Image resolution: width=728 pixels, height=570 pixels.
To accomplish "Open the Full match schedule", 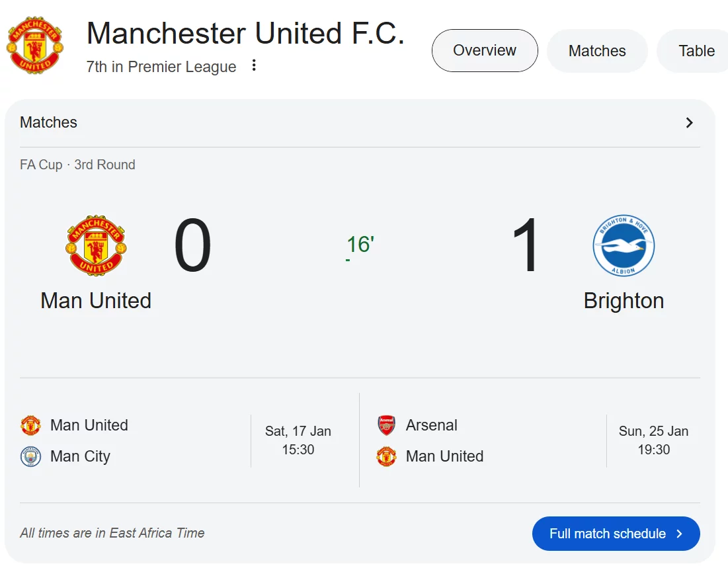I will point(616,534).
